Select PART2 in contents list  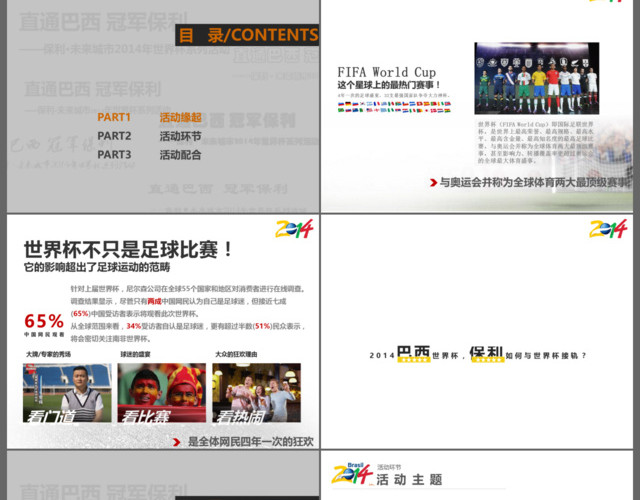[114, 136]
